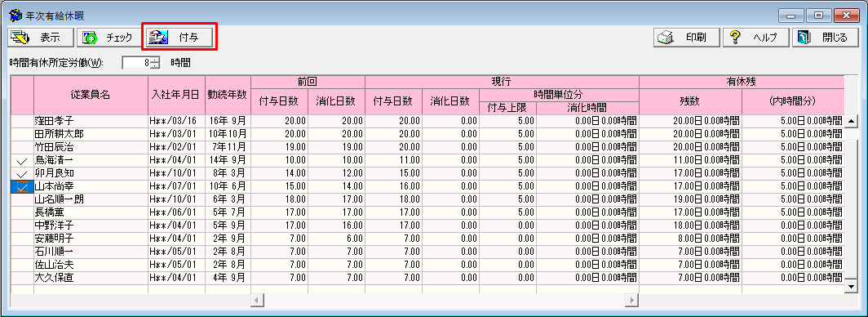Image resolution: width=868 pixels, height=317 pixels.
Task: Select employee name 山本尚幸
Action: tap(91, 187)
